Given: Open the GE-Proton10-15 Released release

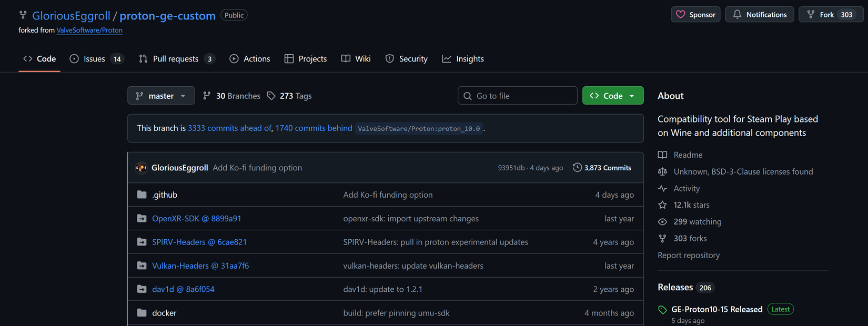Looking at the screenshot, I should (x=716, y=309).
